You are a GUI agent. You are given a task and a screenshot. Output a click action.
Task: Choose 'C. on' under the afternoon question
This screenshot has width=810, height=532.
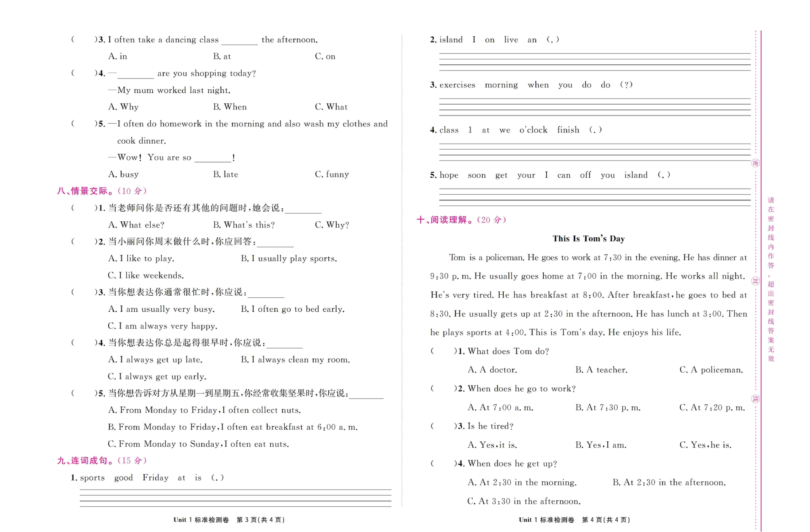click(x=325, y=57)
